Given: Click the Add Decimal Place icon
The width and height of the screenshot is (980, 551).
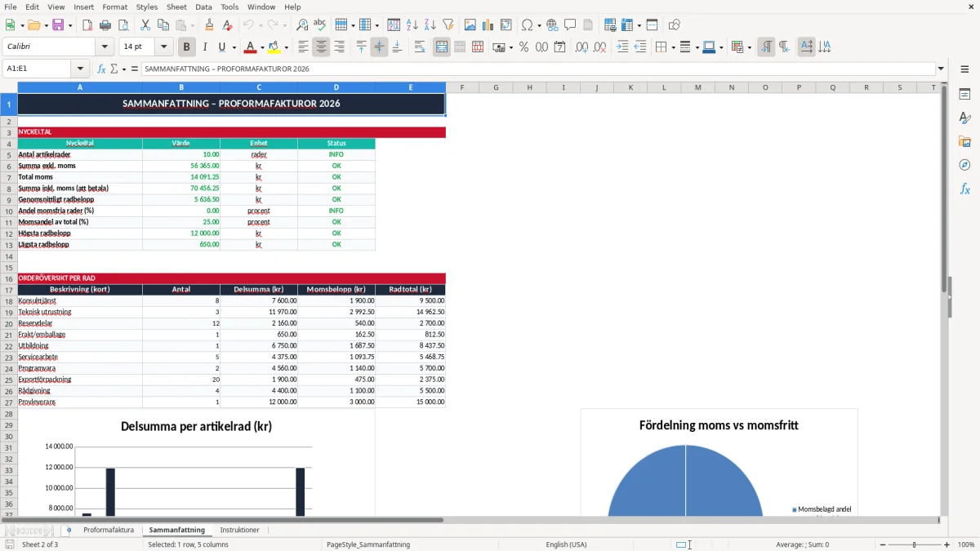Looking at the screenshot, I should (581, 47).
